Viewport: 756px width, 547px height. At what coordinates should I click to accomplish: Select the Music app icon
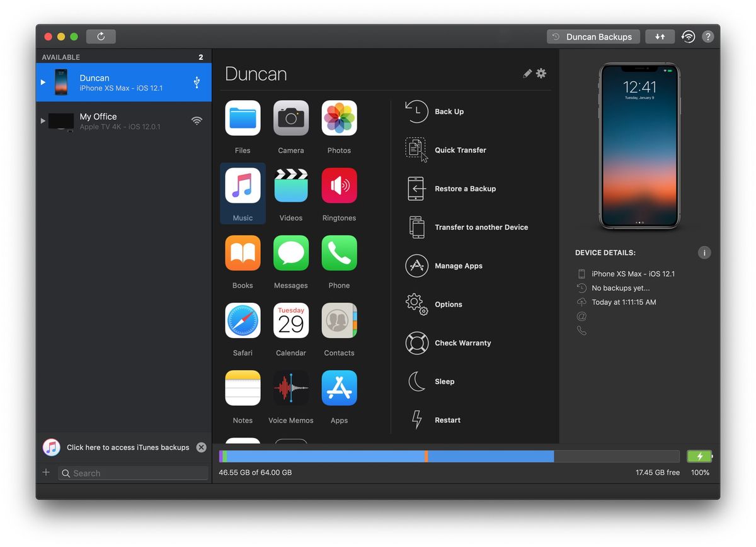click(x=243, y=186)
